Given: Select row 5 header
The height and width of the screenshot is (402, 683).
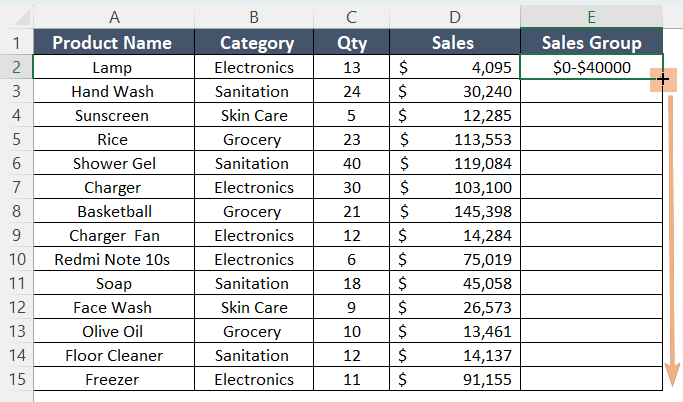Looking at the screenshot, I should (16, 140).
